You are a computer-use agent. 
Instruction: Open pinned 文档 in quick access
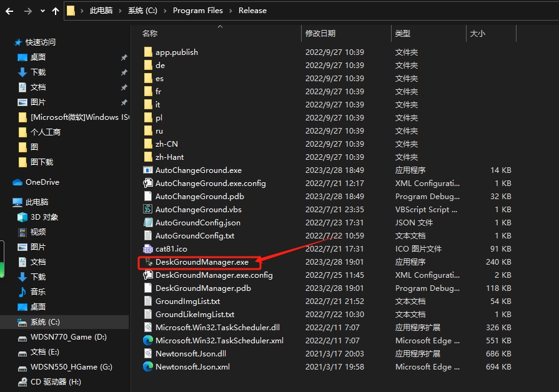coord(38,87)
